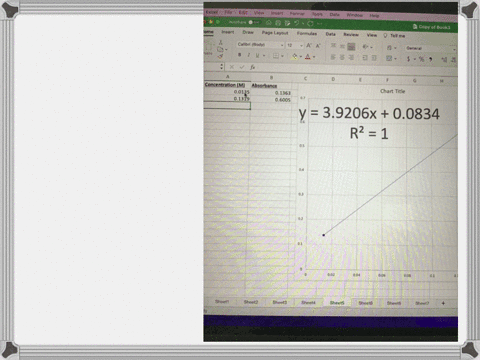Click the Redo arrow icon
Screen dimensions: 480x360
310,23
